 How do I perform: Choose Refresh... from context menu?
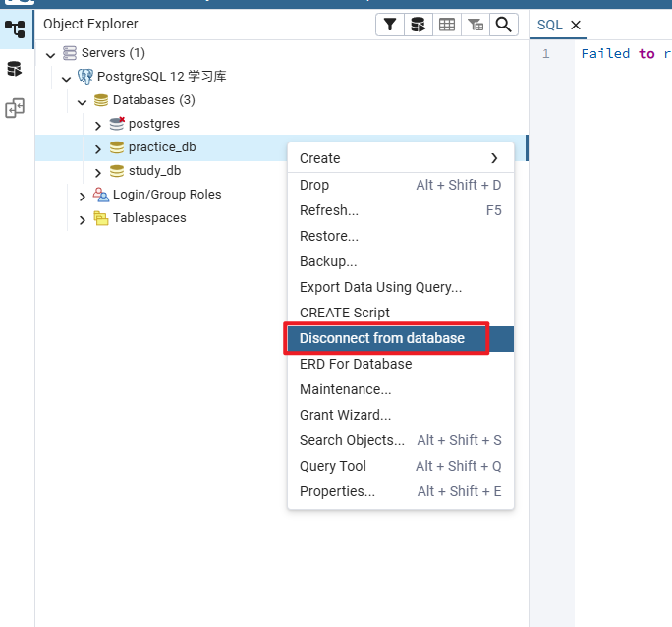(x=401, y=210)
